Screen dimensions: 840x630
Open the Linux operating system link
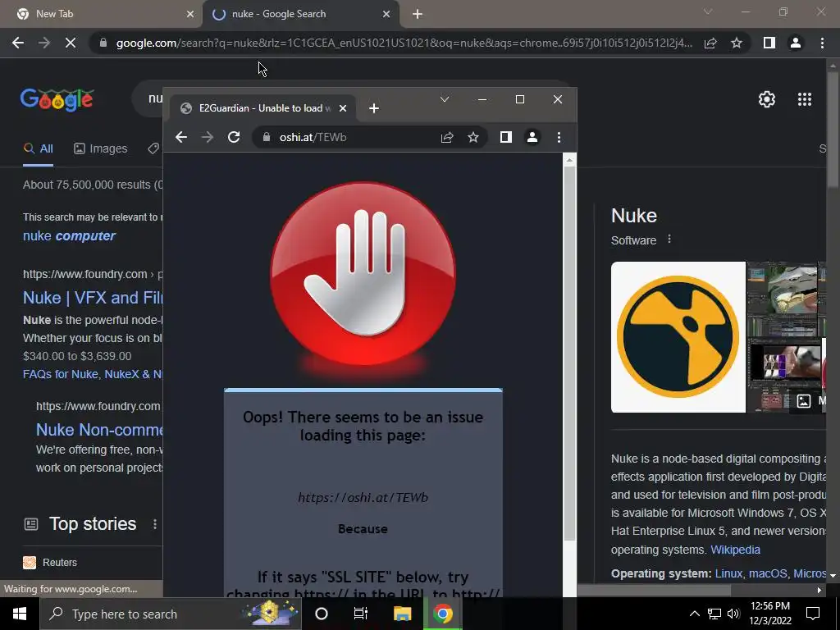tap(728, 573)
